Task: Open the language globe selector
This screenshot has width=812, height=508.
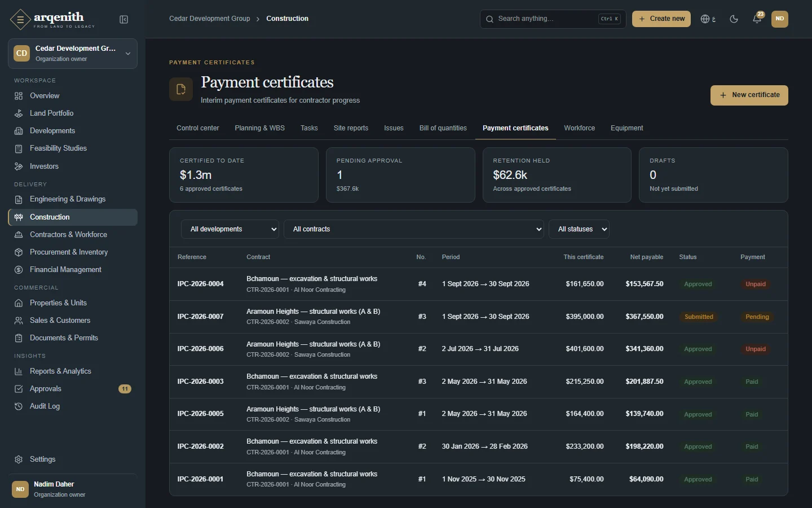Action: (x=708, y=19)
